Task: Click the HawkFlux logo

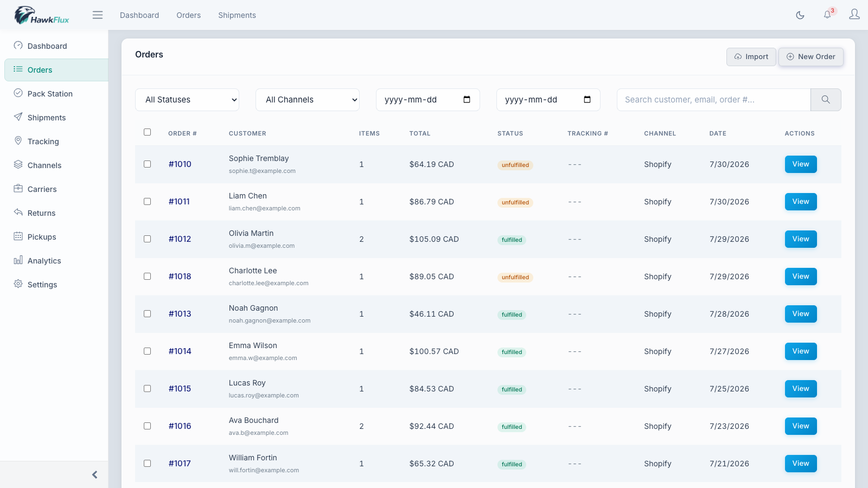Action: [x=42, y=15]
